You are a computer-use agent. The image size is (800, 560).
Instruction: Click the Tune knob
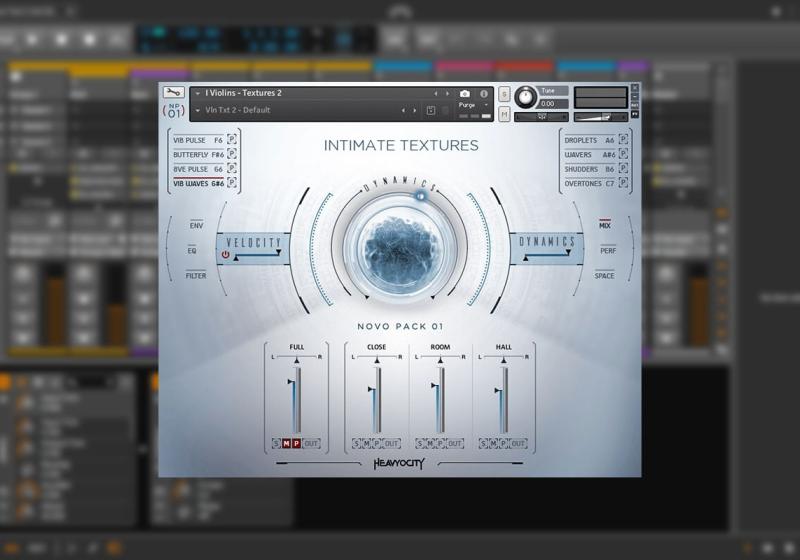[526, 97]
